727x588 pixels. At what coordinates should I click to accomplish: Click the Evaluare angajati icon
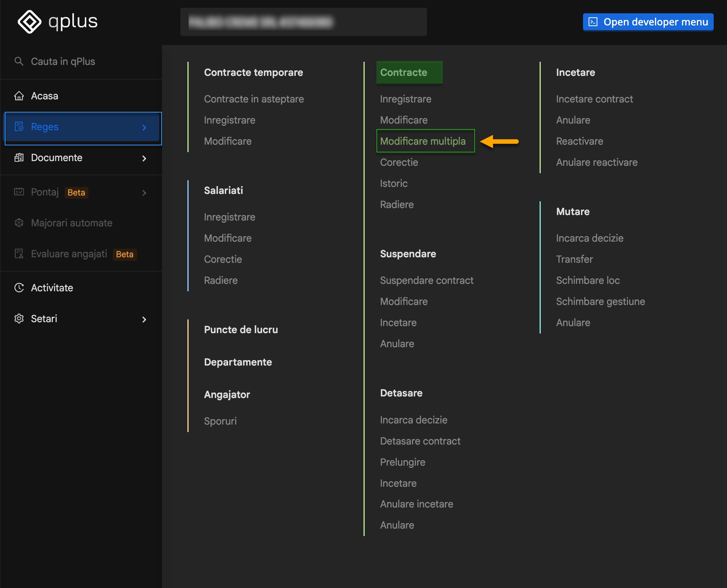click(x=19, y=254)
